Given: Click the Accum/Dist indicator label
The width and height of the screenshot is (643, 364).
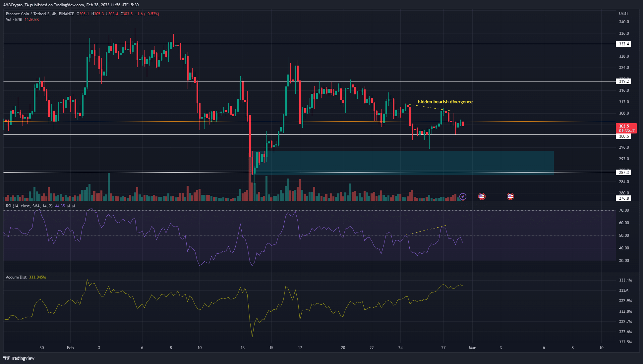Looking at the screenshot, I should click(x=16, y=277).
